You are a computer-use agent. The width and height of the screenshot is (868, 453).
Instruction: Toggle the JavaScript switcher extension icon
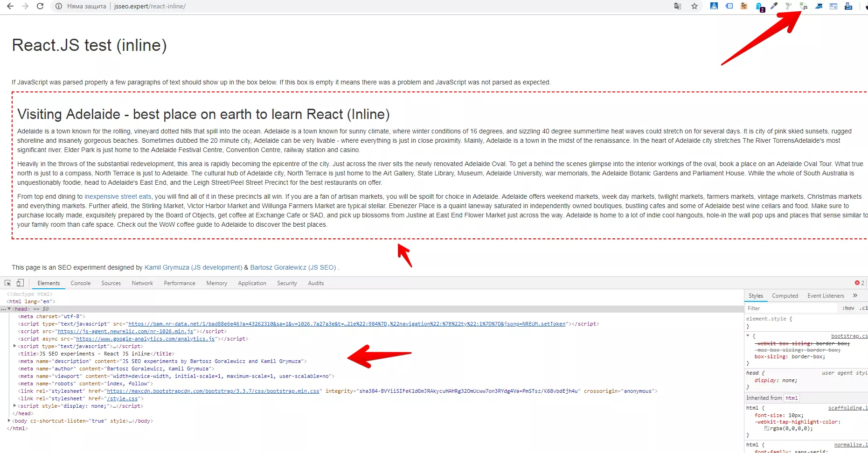[804, 6]
